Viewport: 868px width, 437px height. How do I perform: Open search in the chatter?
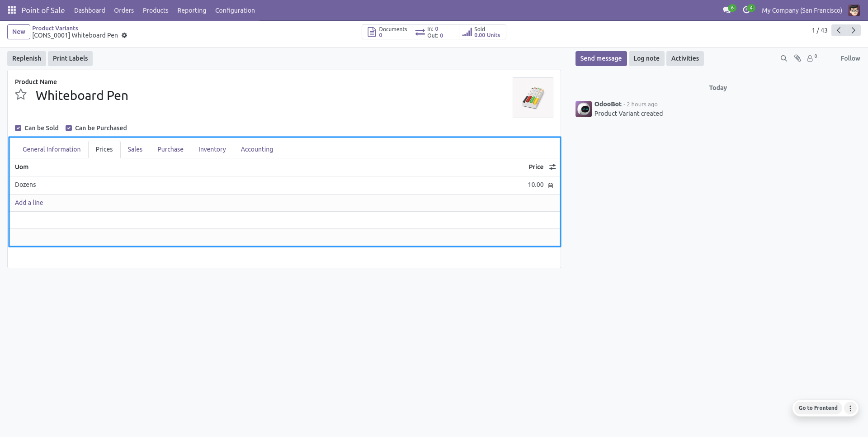[x=783, y=58]
